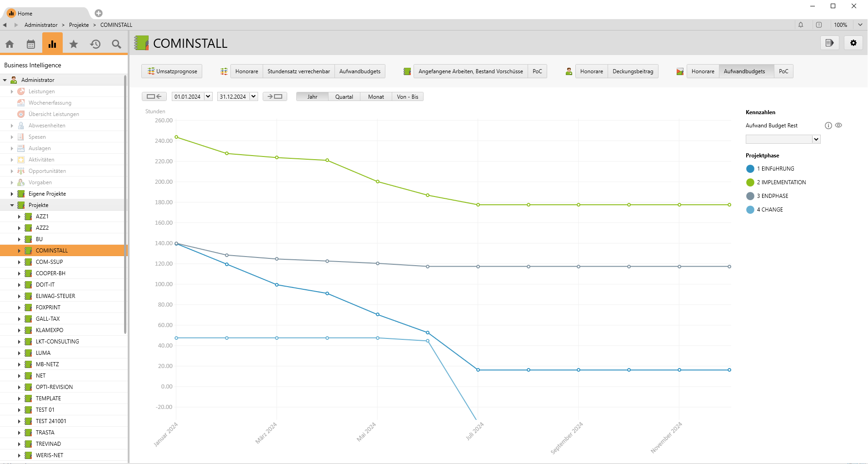Toggle the 2 IMPLEMENTATION phase legend

pos(781,182)
